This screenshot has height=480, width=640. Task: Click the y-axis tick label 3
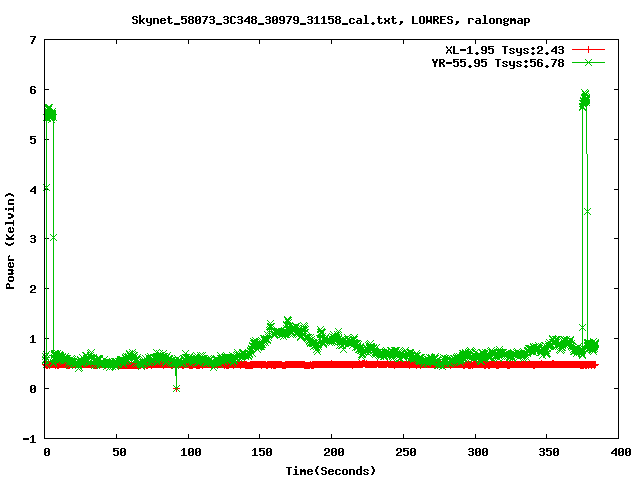(x=33, y=239)
